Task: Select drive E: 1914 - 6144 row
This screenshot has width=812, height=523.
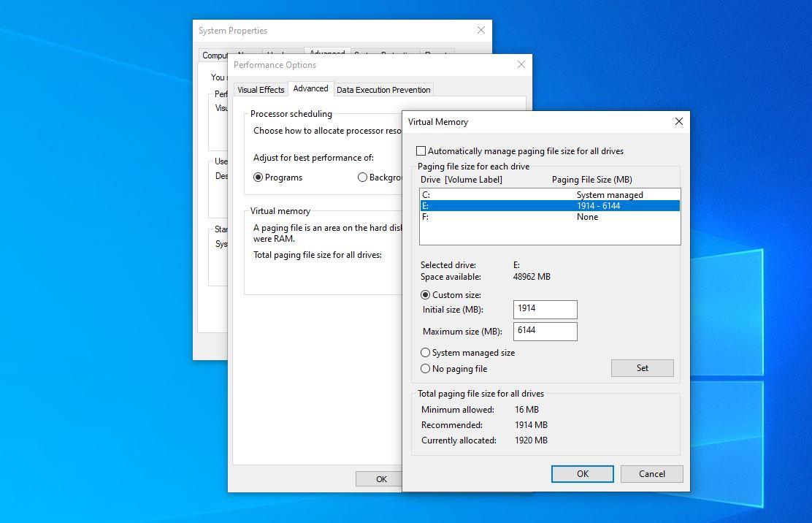Action: tap(550, 205)
